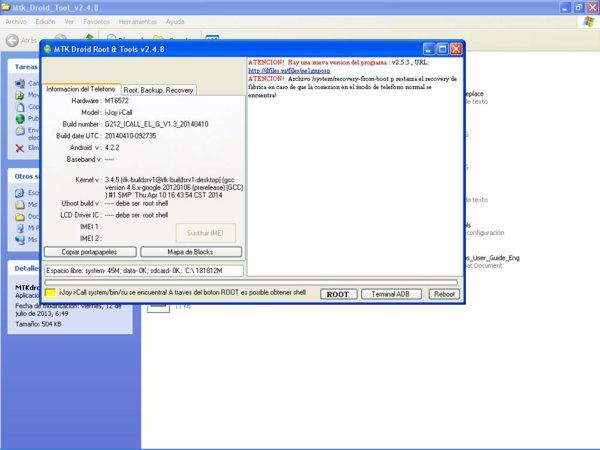Click the status message about system/bin/su
600x450 pixels.
click(x=182, y=293)
